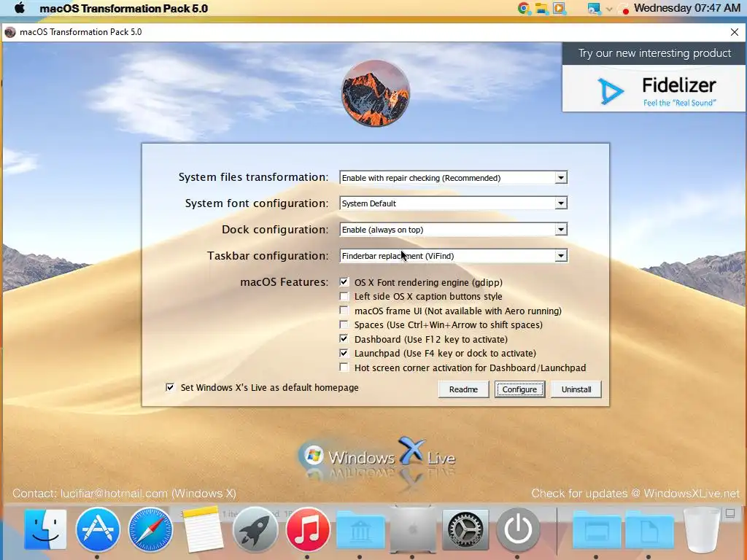Open the Apple menu logo
The width and height of the screenshot is (747, 560).
[x=20, y=8]
